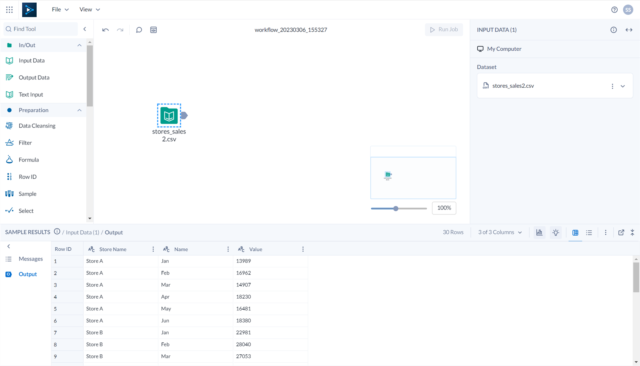
Task: Open results more options menu
Action: (x=605, y=233)
